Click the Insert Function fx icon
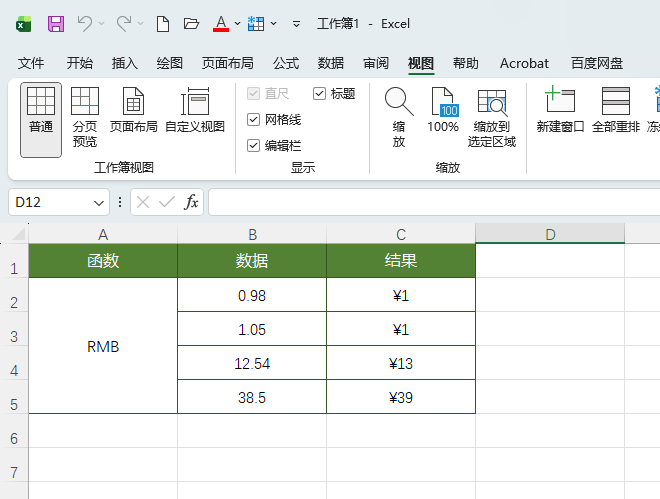The height and width of the screenshot is (499, 660). pos(191,202)
